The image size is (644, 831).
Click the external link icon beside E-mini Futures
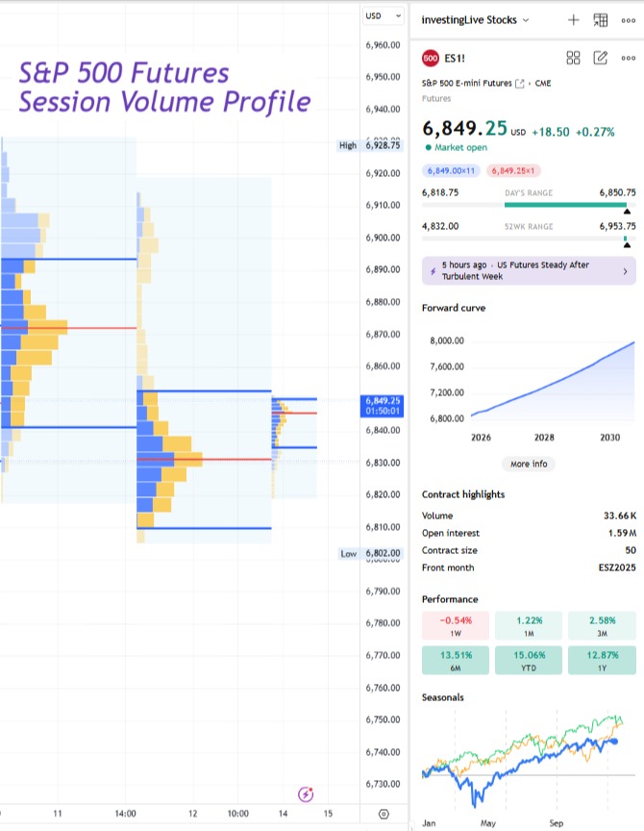520,83
